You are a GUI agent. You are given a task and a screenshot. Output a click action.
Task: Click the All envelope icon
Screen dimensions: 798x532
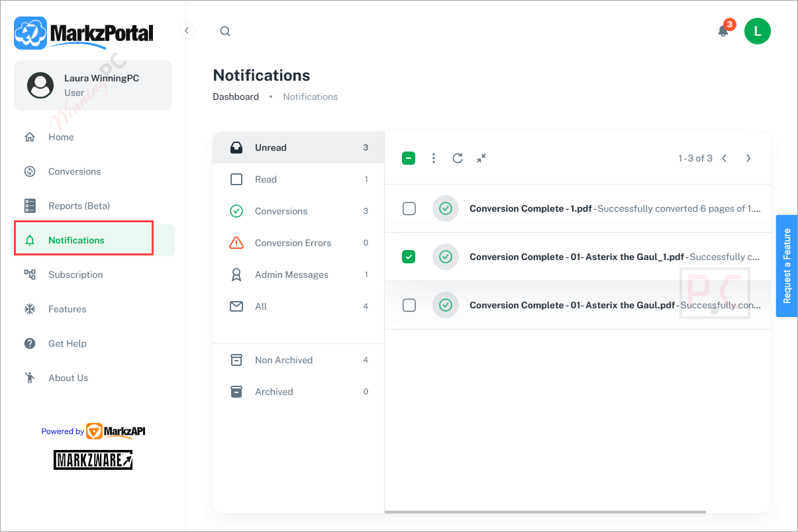(236, 306)
